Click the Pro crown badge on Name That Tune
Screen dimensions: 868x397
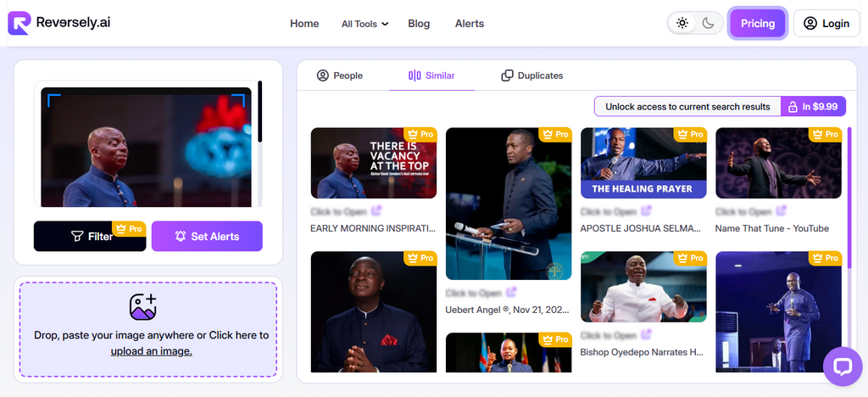pyautogui.click(x=825, y=134)
